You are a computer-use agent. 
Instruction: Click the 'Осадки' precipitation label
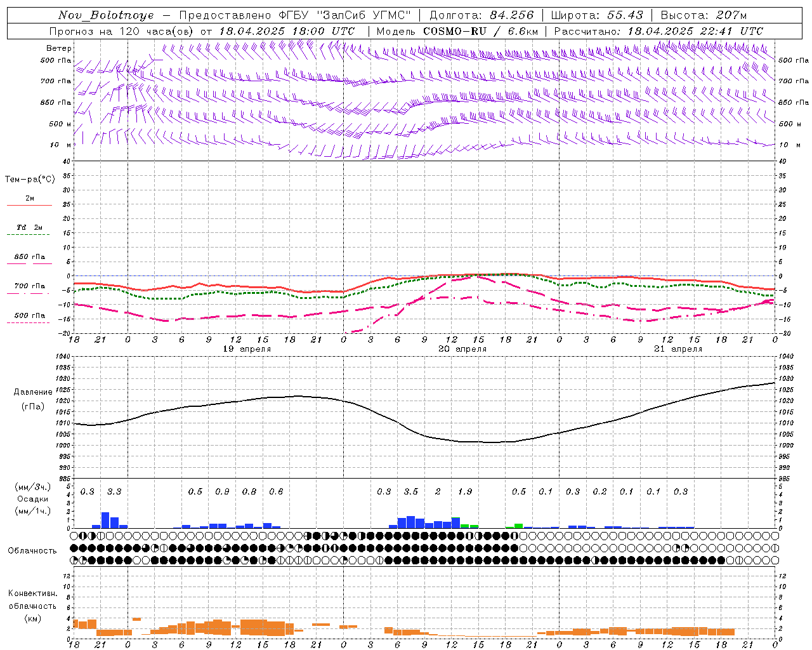coord(33,499)
